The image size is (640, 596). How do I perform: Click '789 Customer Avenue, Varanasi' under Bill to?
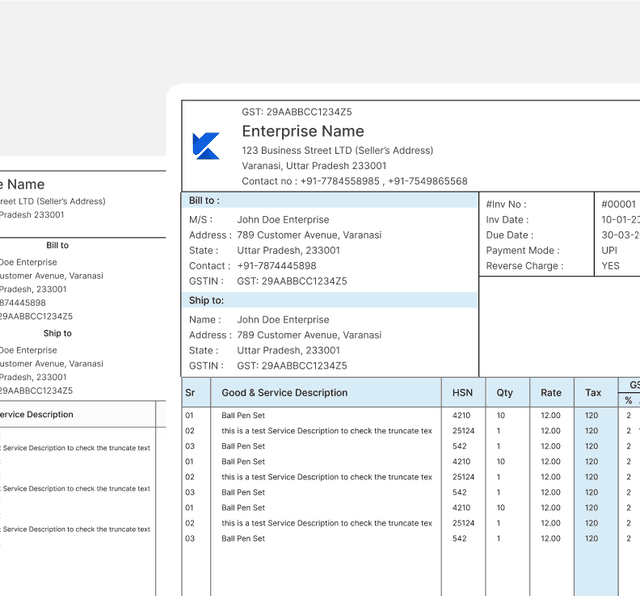point(309,235)
